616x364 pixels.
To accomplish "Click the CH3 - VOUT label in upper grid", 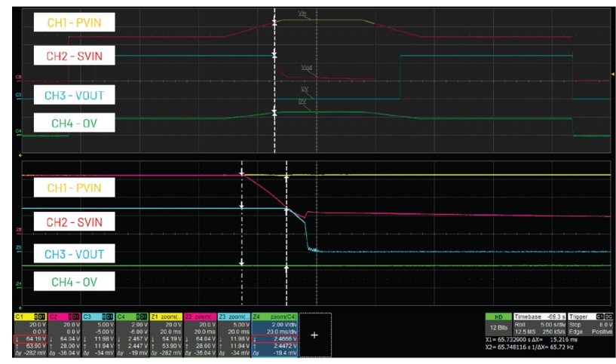I will point(74,96).
